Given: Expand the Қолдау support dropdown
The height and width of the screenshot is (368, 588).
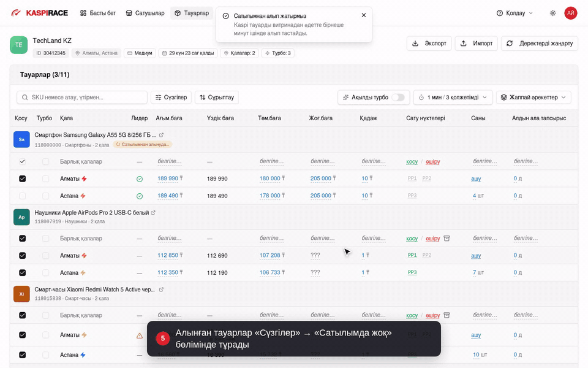Looking at the screenshot, I should tap(514, 13).
